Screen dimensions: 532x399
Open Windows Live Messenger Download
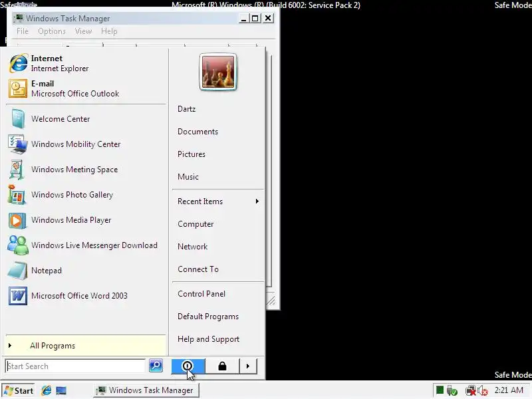[86, 245]
